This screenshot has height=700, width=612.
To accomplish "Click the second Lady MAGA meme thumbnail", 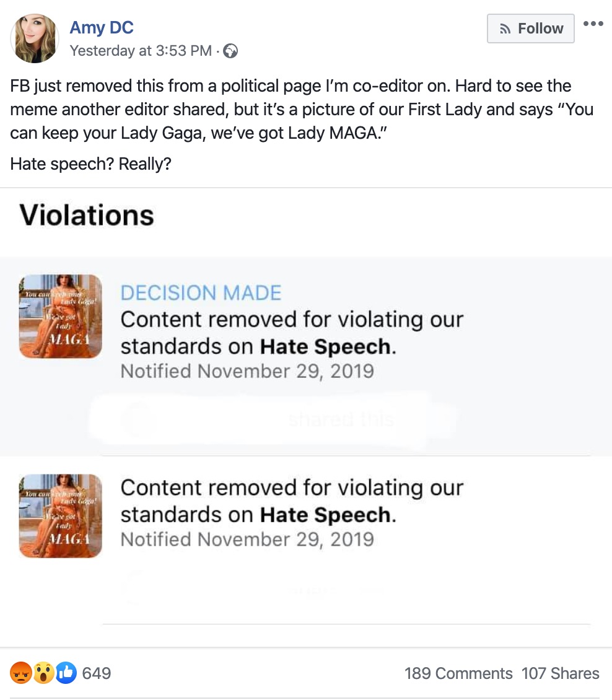I will click(60, 515).
